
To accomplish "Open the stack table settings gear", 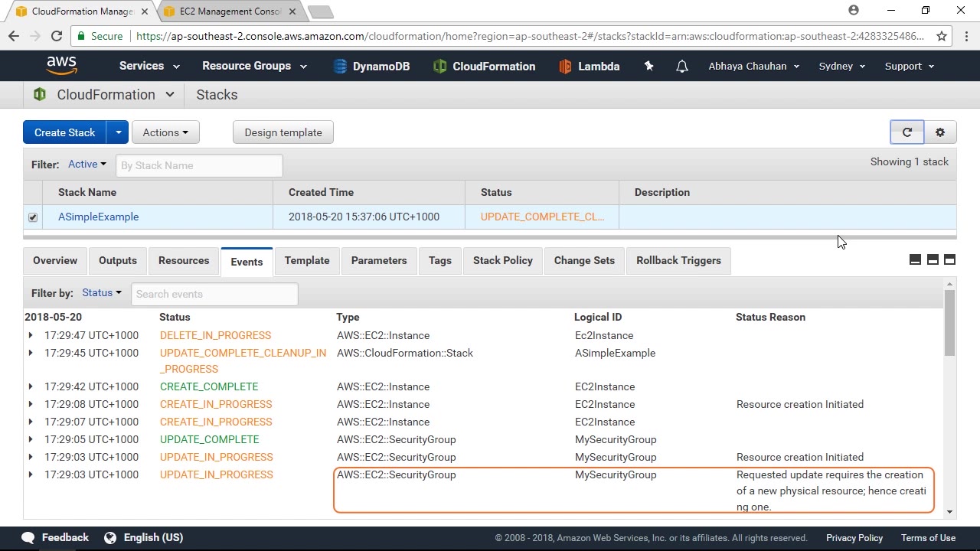I will point(940,132).
